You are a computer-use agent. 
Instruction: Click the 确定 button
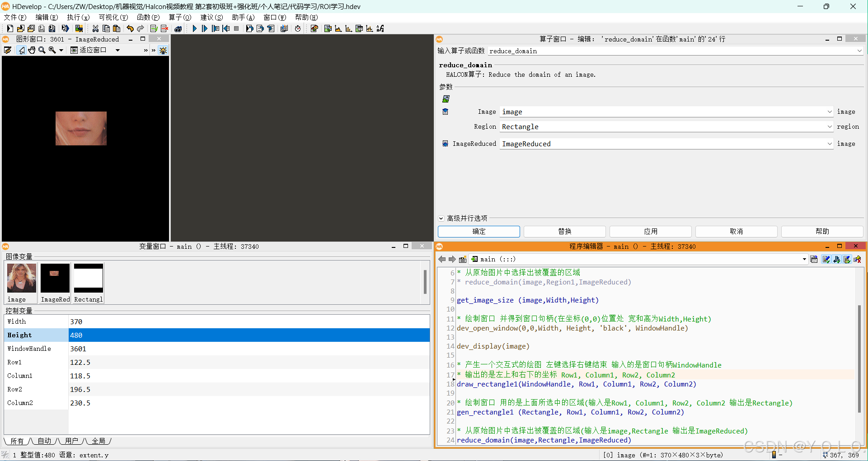pyautogui.click(x=479, y=231)
